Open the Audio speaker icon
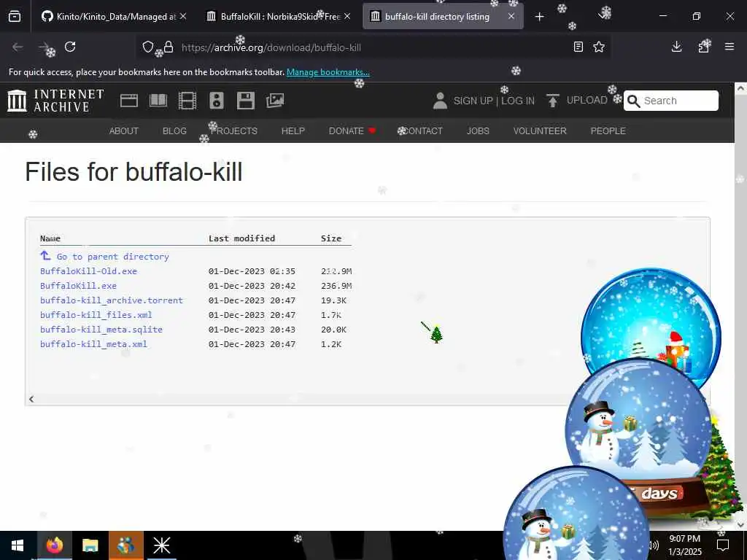 216,101
